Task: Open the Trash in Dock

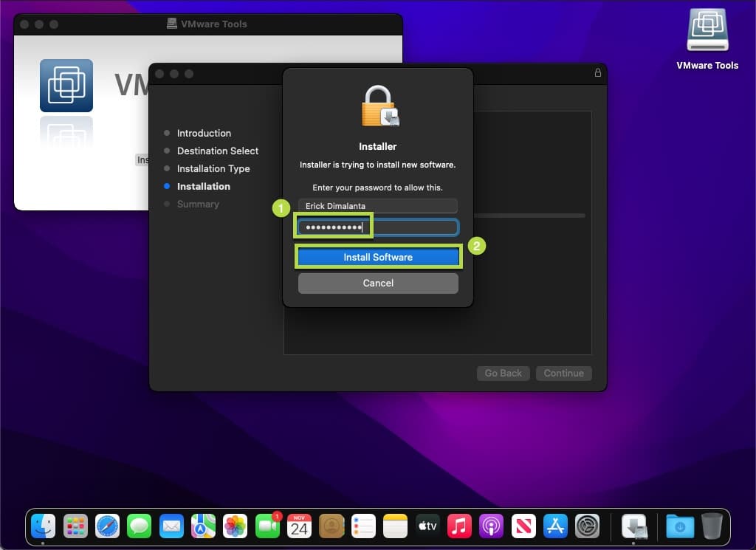Action: click(712, 526)
